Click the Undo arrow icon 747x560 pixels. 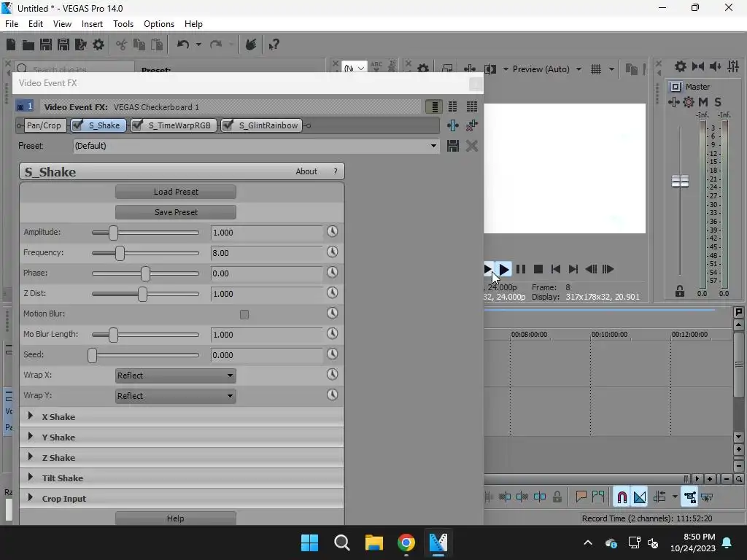(183, 44)
